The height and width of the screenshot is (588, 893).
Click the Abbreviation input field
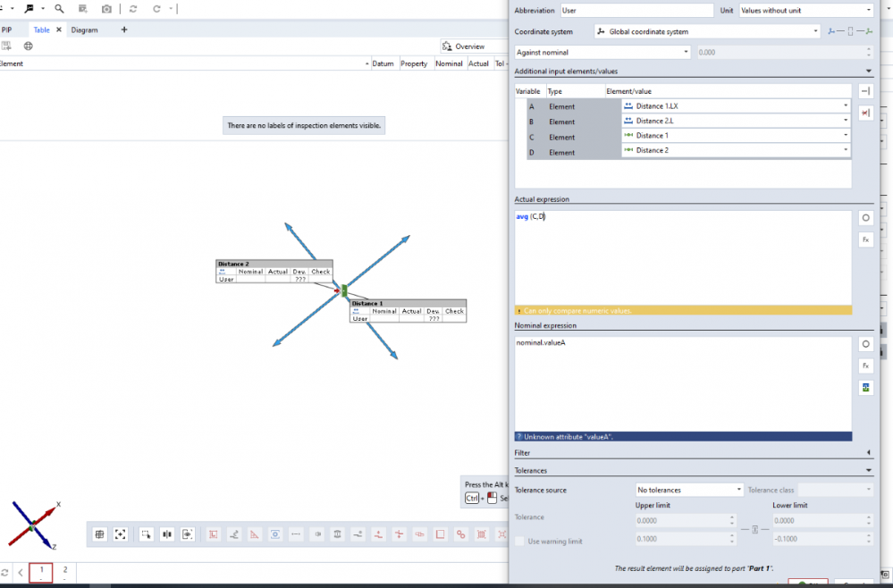pyautogui.click(x=636, y=11)
